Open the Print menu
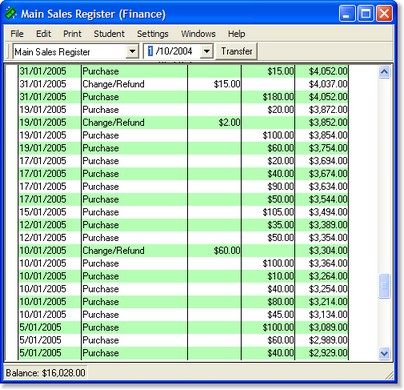 [72, 34]
